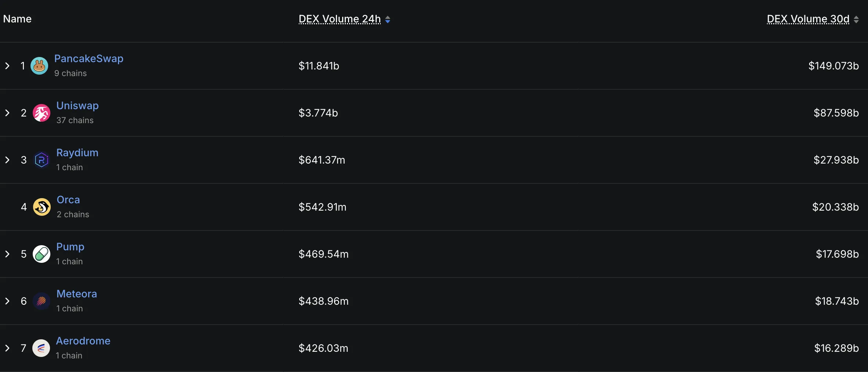Expand the PancakeSwap row chevron
This screenshot has height=372, width=868.
pyautogui.click(x=7, y=66)
